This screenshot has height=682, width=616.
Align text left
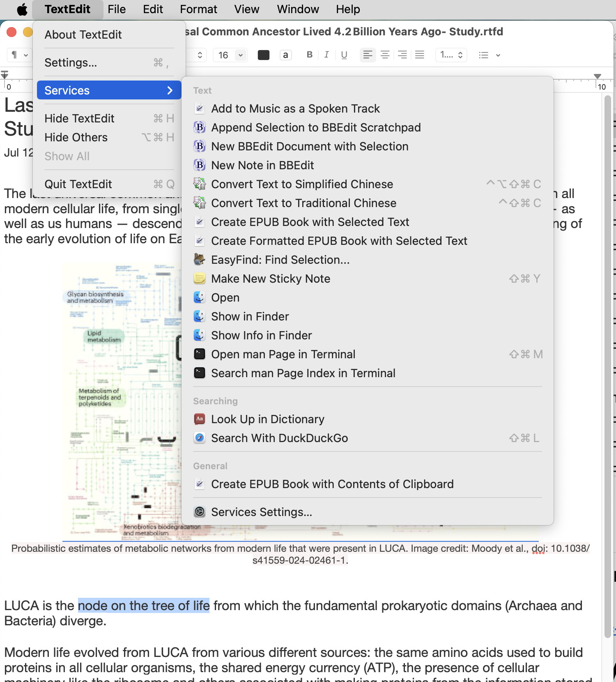tap(368, 55)
